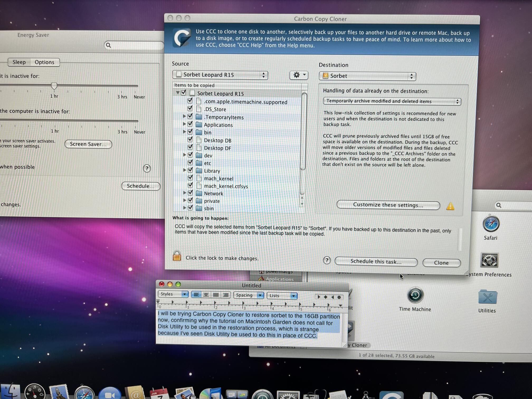
Task: Click the System Preferences icon in Finder window
Action: (489, 260)
